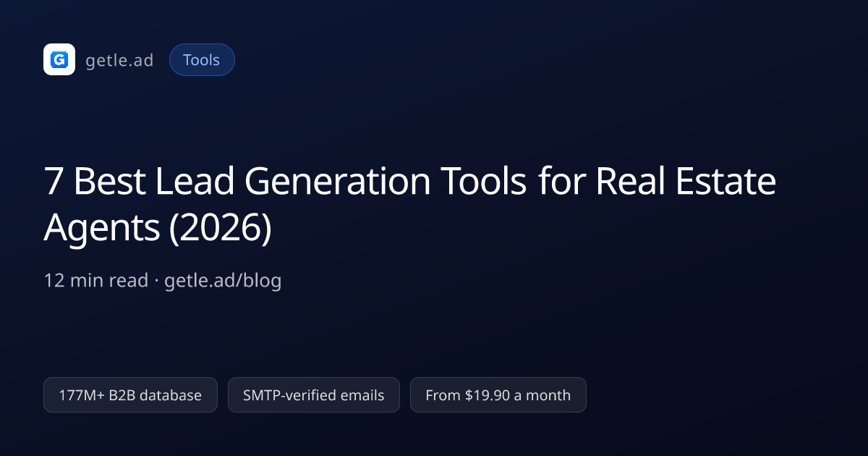The image size is (868, 456).
Task: Click the getle.ad G logo icon
Action: pos(59,59)
